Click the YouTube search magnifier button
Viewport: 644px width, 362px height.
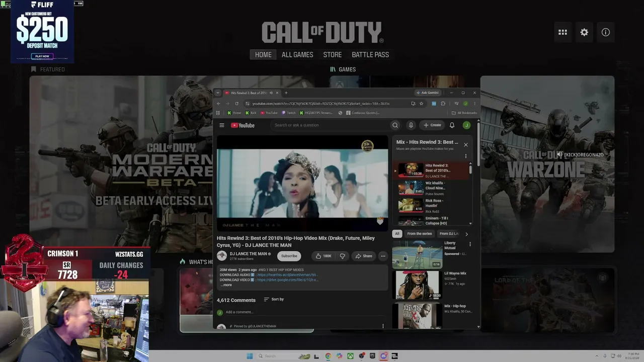click(395, 125)
